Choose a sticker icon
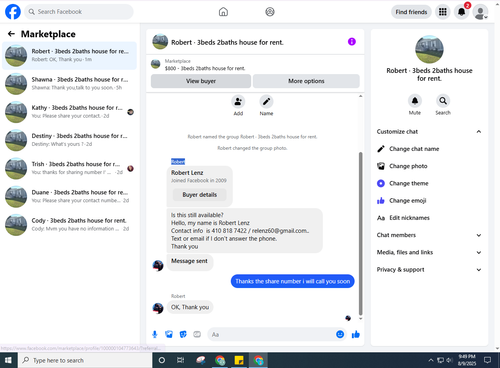 (183, 334)
